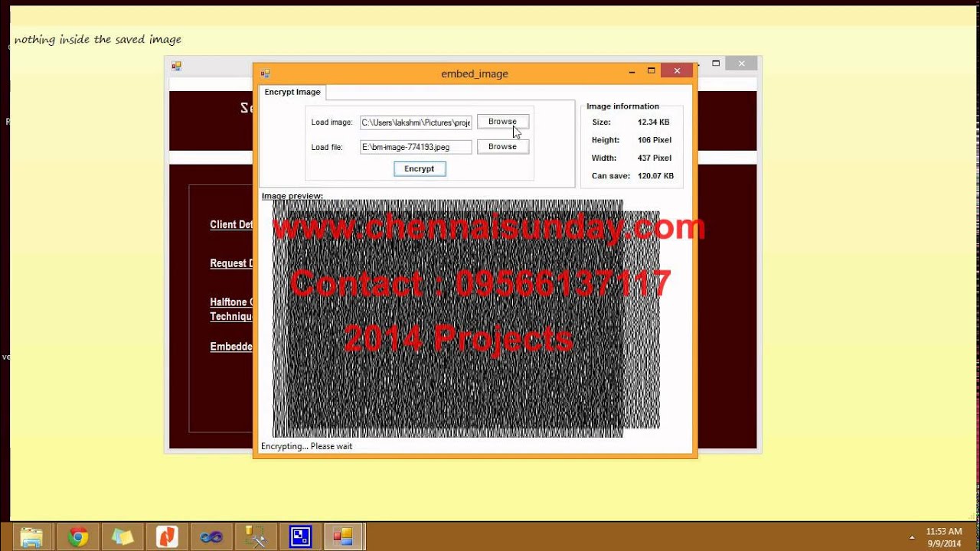Click the background window's title bar icon
980x551 pixels.
pyautogui.click(x=176, y=66)
